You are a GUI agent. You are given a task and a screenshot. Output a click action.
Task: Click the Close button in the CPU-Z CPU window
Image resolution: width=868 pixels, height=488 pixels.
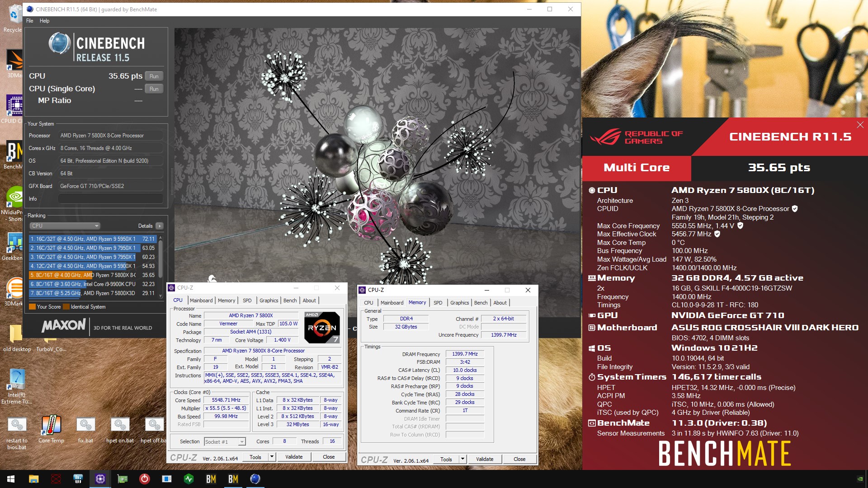coord(329,457)
